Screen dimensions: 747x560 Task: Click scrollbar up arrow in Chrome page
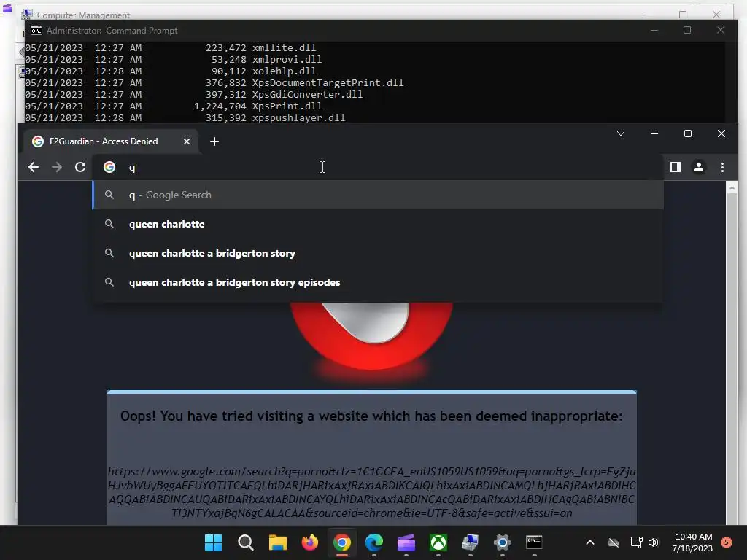[x=732, y=187]
